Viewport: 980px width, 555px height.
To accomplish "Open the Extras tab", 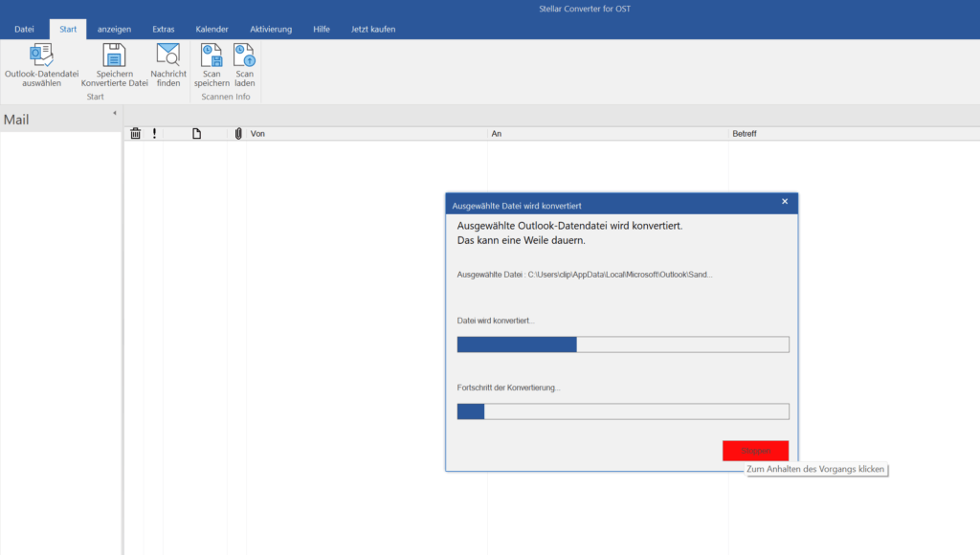I will pos(163,29).
